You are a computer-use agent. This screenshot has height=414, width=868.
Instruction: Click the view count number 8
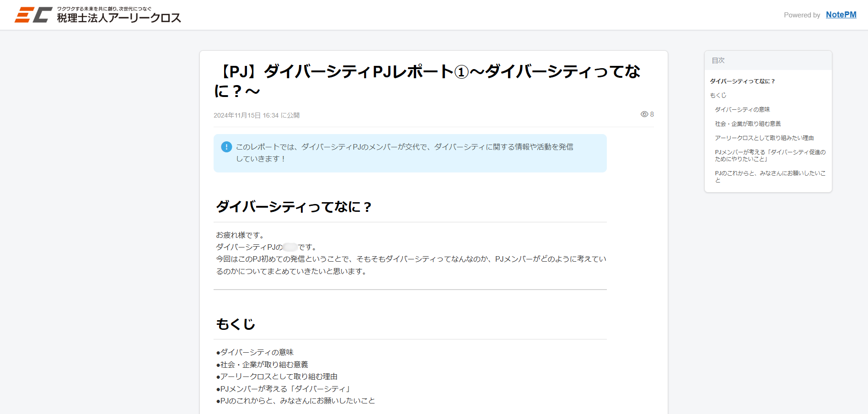point(652,114)
